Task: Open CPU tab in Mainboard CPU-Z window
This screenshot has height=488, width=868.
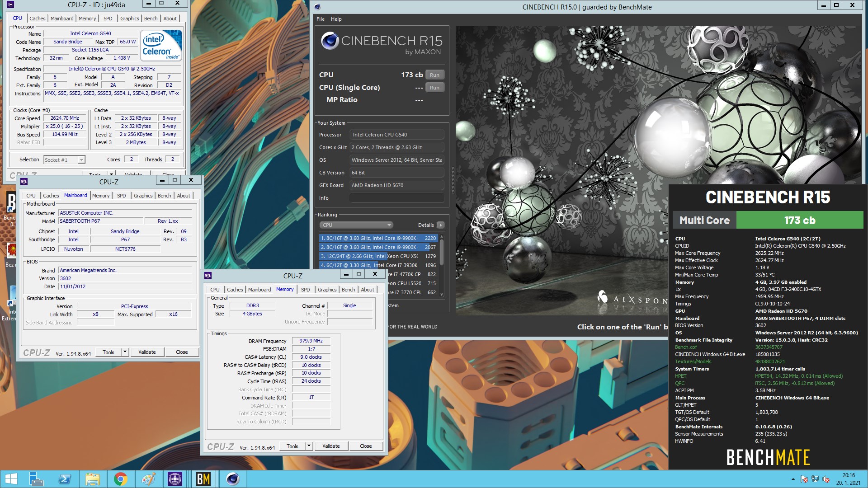Action: click(x=31, y=196)
